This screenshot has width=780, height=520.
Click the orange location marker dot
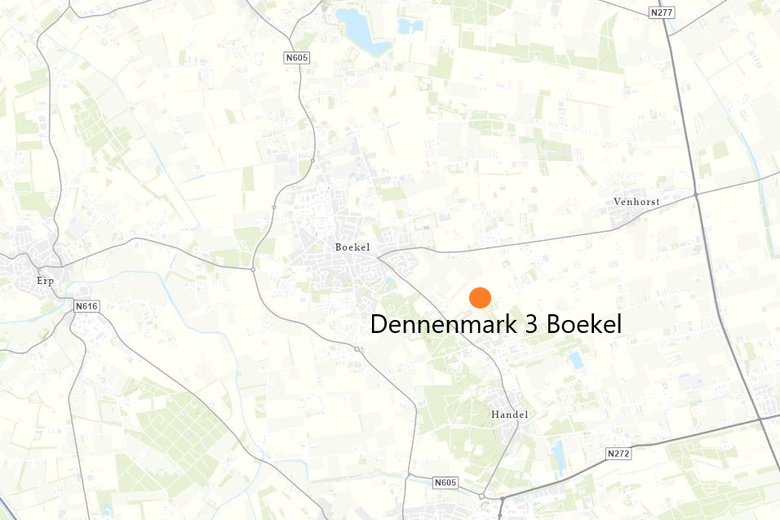[x=480, y=298]
